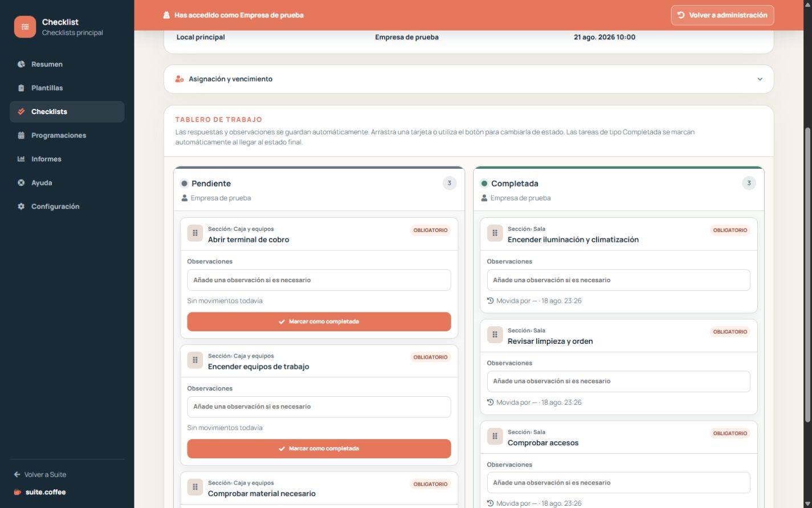Click the TABLERO DE TRABAJO heading
Image resolution: width=812 pixels, height=508 pixels.
coord(219,120)
